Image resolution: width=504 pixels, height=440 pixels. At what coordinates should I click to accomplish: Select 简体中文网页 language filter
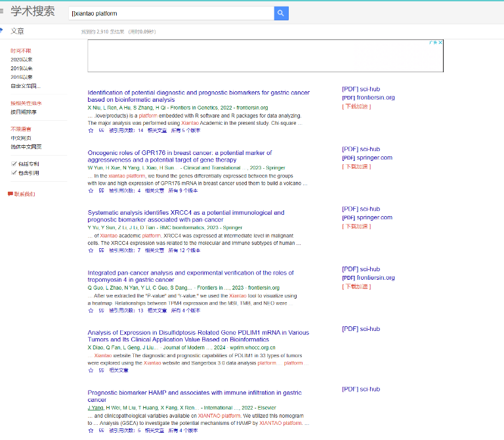tap(26, 146)
